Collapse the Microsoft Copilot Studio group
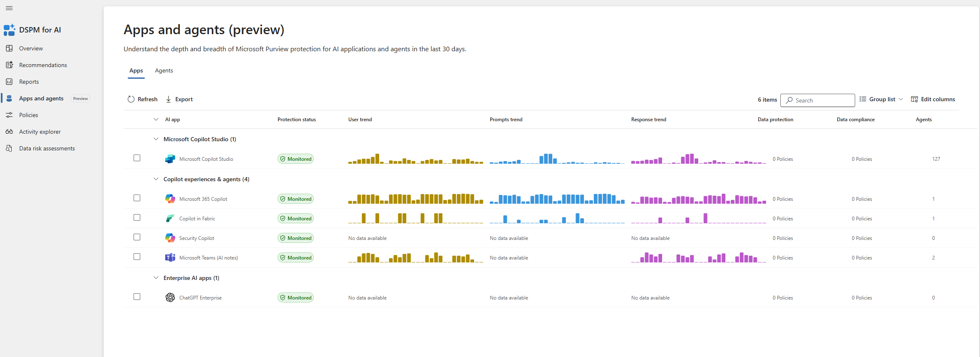This screenshot has height=357, width=980. pos(156,139)
